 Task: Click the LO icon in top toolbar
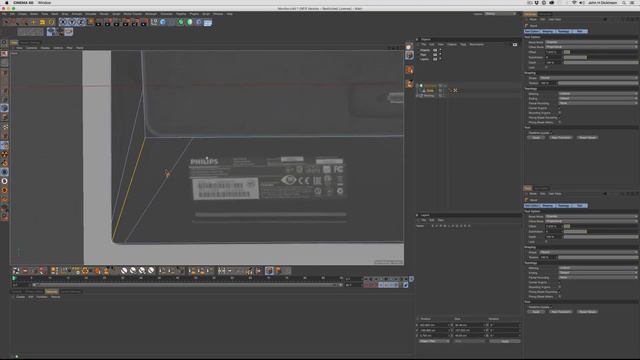[154, 22]
